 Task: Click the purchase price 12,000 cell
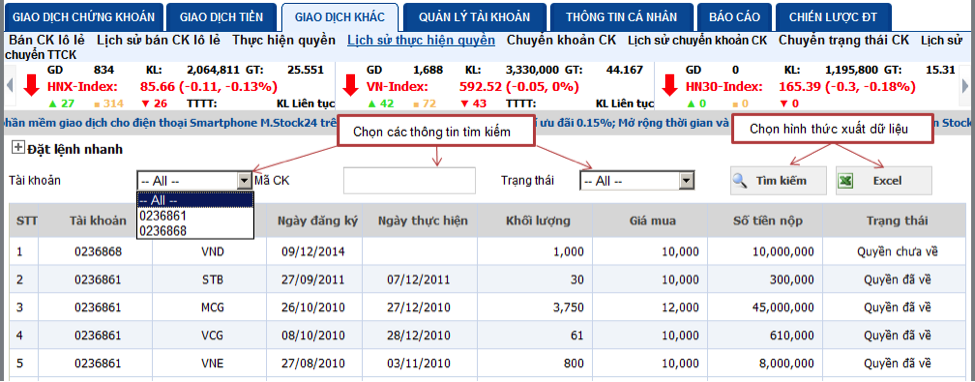(651, 307)
